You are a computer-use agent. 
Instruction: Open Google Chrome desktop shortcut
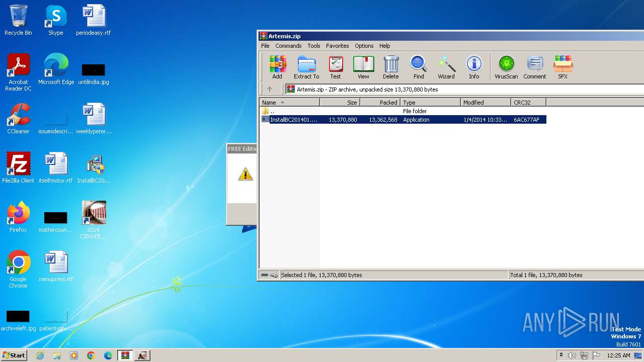pos(18,269)
